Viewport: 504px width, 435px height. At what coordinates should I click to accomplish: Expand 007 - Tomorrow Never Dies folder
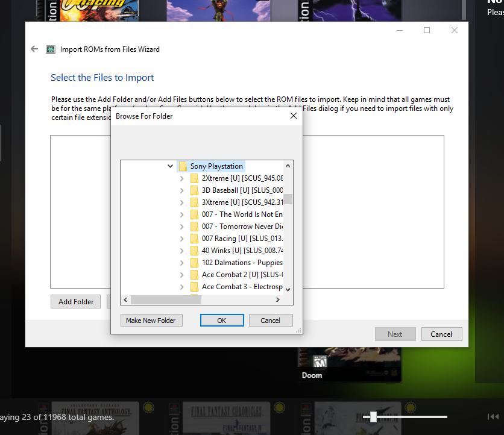tap(181, 227)
